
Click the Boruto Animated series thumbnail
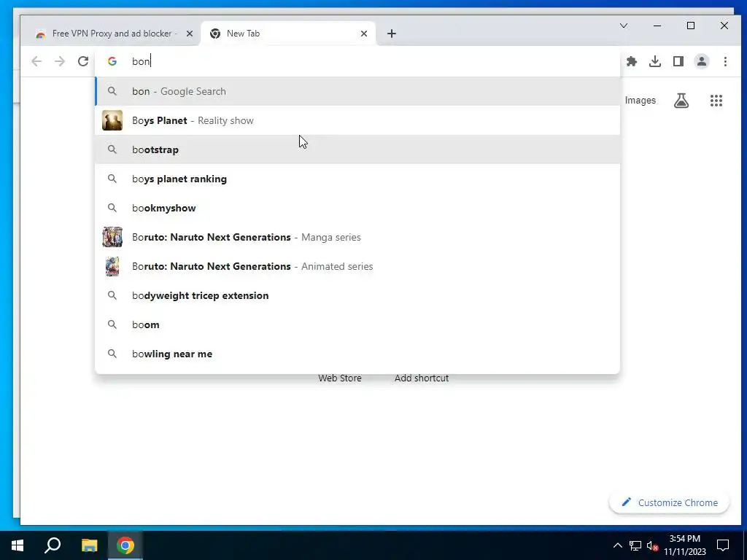pos(112,266)
